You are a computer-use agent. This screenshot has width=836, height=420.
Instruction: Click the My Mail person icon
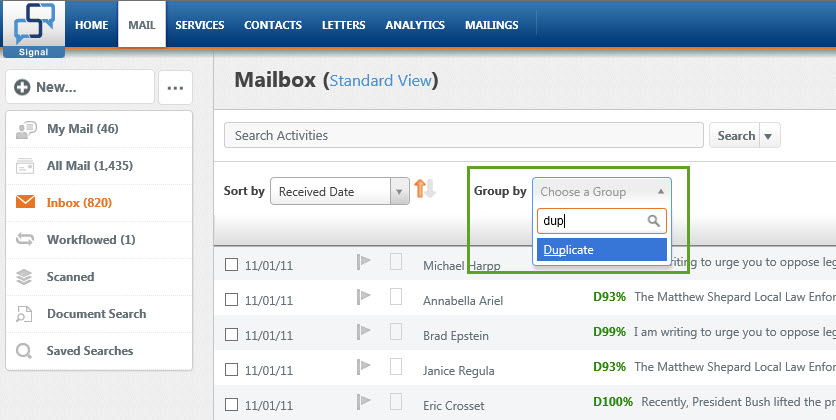click(x=26, y=130)
